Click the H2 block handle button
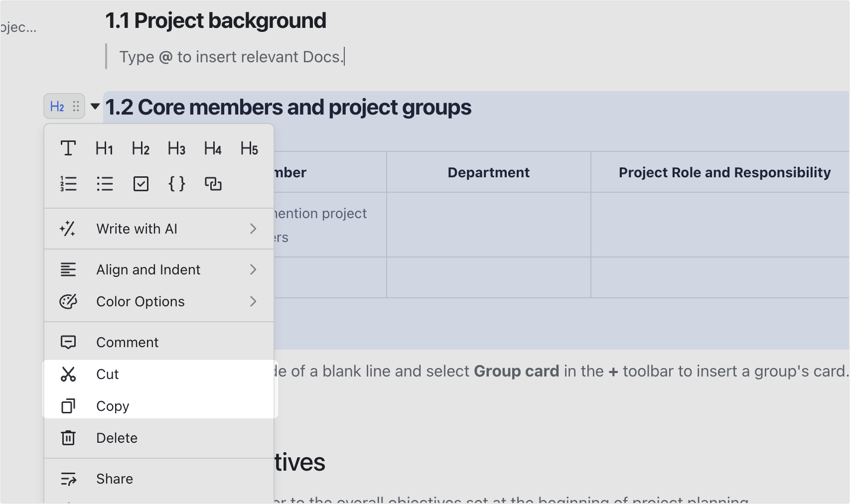 tap(64, 106)
